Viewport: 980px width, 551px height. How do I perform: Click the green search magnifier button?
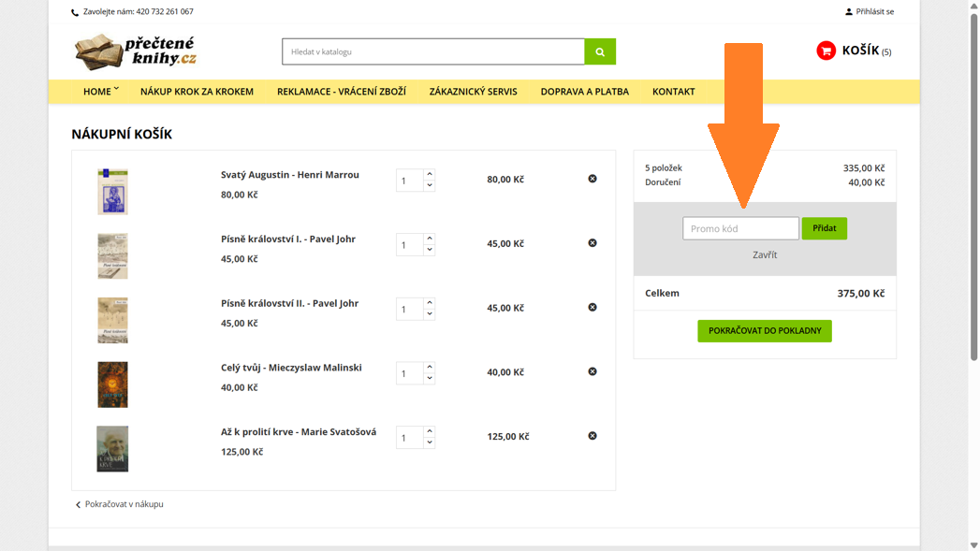pyautogui.click(x=600, y=51)
